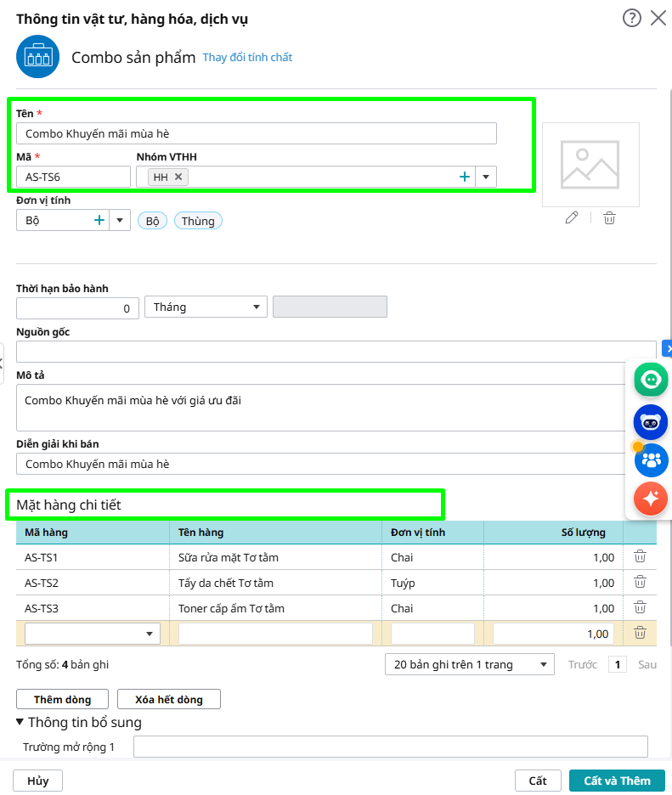Expand the Nhóm VTHH dropdown arrow
The image size is (672, 795).
(x=486, y=177)
